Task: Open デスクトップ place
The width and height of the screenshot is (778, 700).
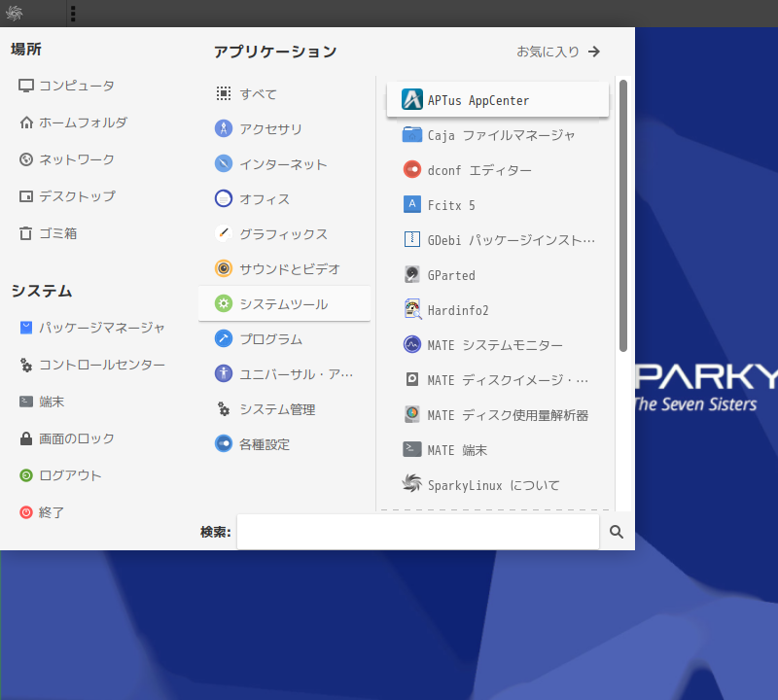Action: [x=67, y=196]
